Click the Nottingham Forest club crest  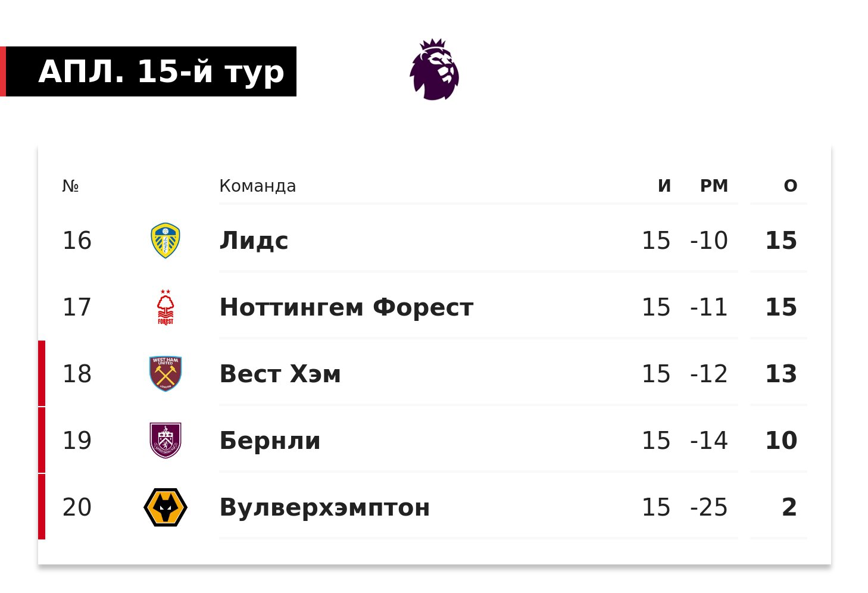click(166, 307)
